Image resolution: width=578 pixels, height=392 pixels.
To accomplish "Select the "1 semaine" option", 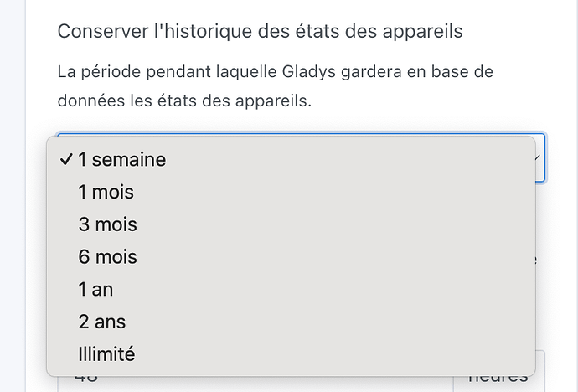I will 121,159.
